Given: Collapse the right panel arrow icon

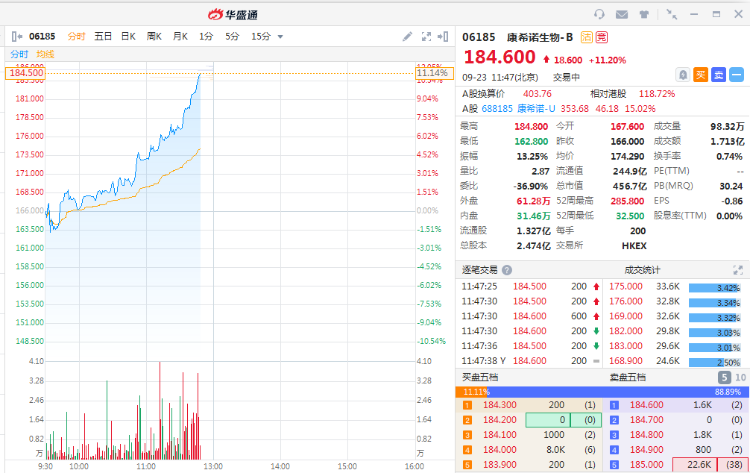Looking at the screenshot, I should pos(443,36).
